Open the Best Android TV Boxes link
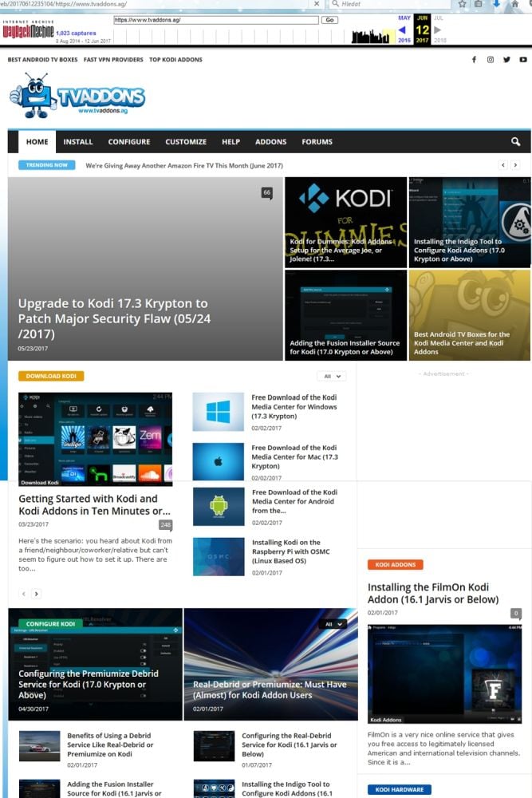The width and height of the screenshot is (532, 798). pyautogui.click(x=43, y=60)
